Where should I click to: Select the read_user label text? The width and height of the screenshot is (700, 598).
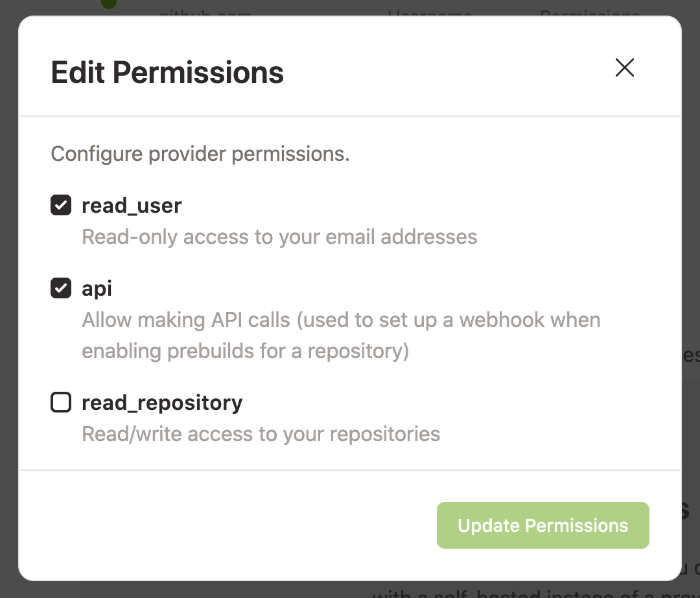[x=132, y=205]
